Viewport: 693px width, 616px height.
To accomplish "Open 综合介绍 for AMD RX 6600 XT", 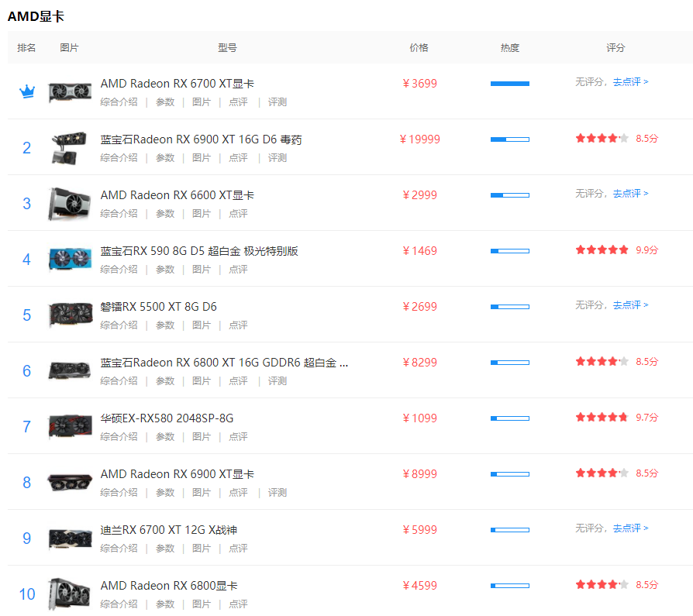I will click(x=119, y=213).
